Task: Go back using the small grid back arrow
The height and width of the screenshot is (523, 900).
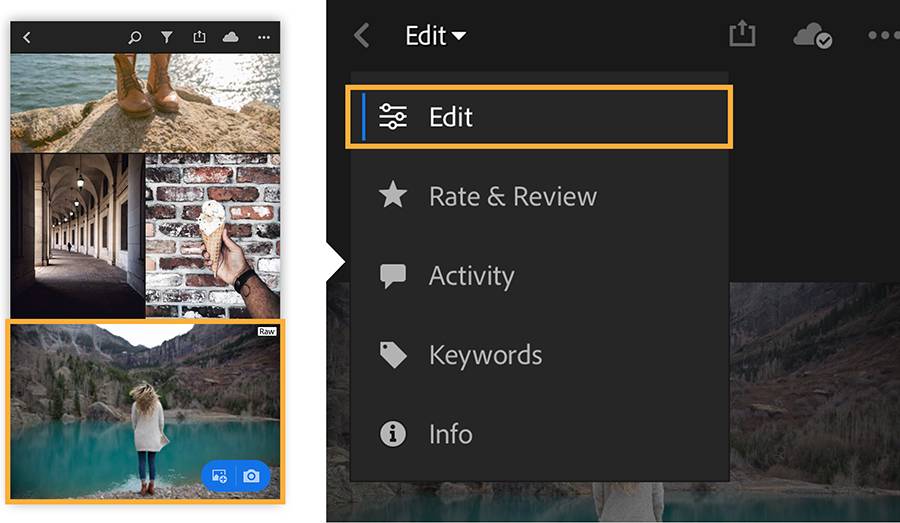Action: (x=26, y=37)
